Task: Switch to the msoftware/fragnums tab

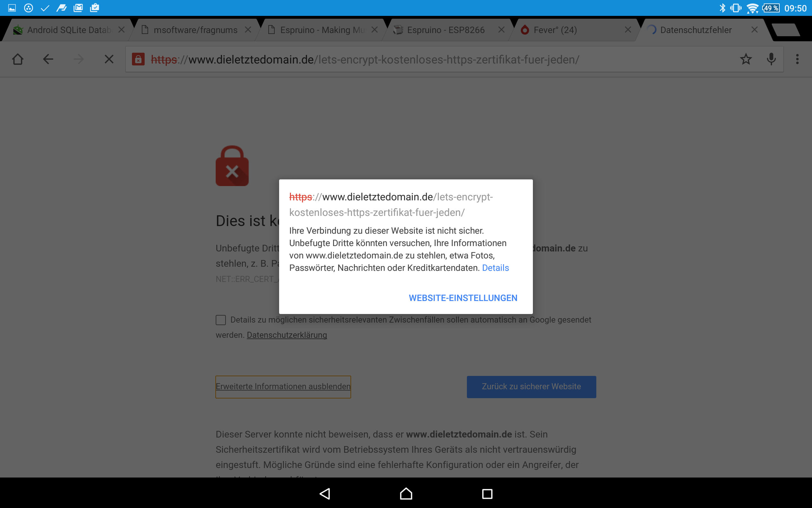Action: click(195, 30)
